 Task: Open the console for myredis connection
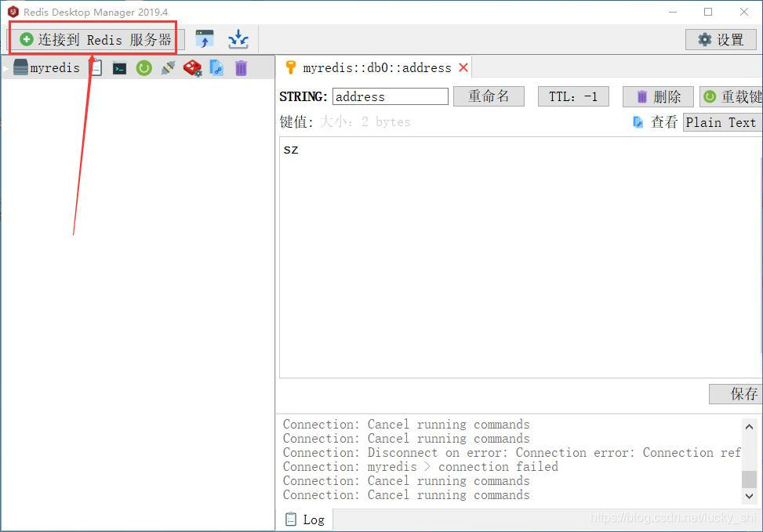[x=119, y=67]
